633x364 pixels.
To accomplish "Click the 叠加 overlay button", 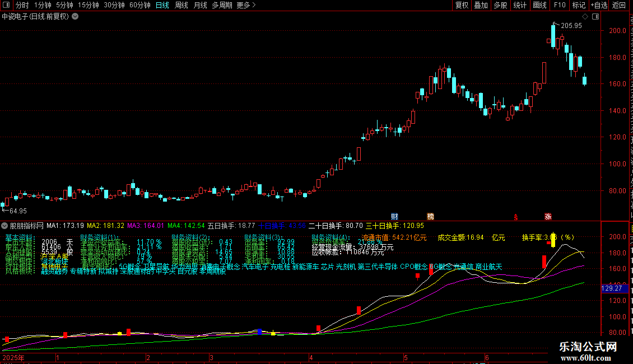I will (x=481, y=5).
